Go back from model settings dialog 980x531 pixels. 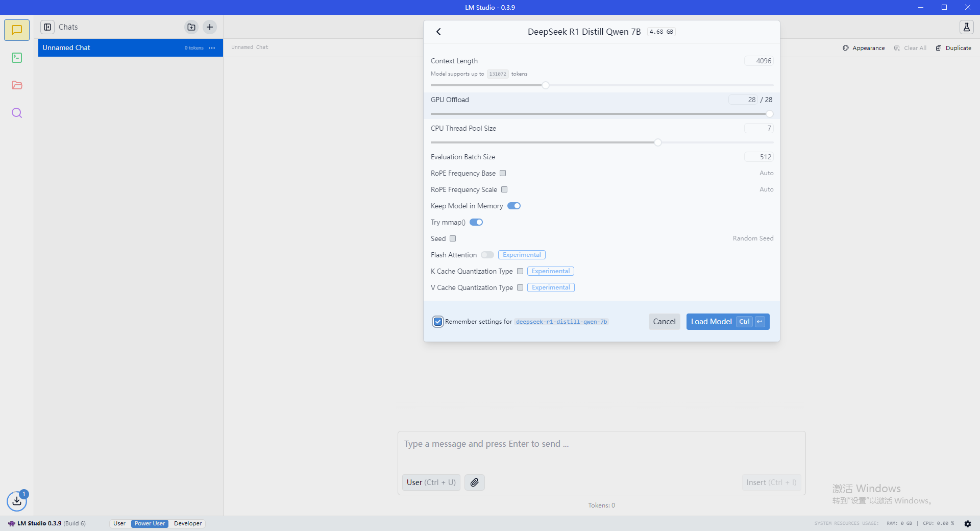(x=438, y=32)
